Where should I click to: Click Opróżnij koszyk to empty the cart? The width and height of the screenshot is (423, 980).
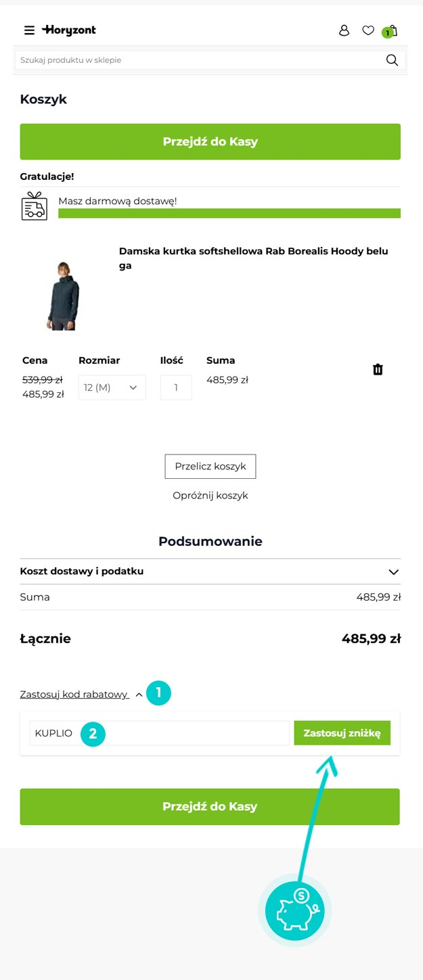[x=210, y=495]
